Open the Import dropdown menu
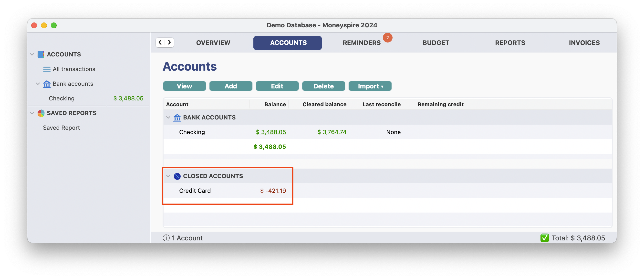 point(370,86)
